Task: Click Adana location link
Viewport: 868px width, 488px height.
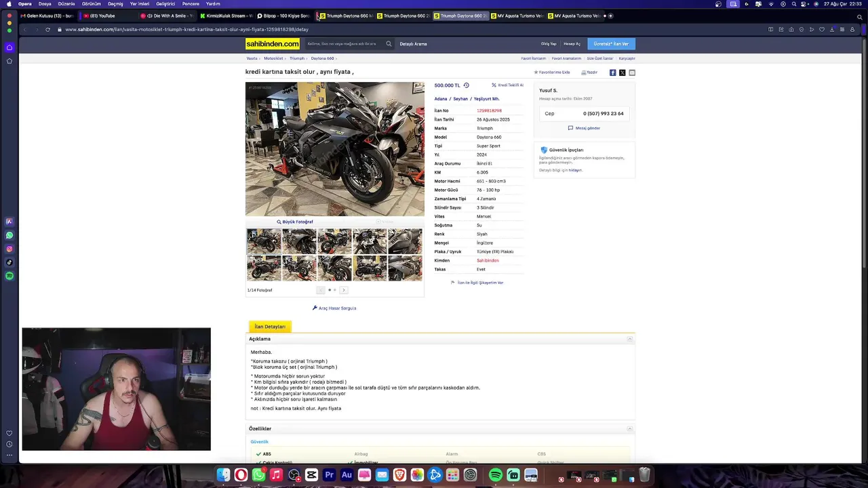Action: coord(441,99)
